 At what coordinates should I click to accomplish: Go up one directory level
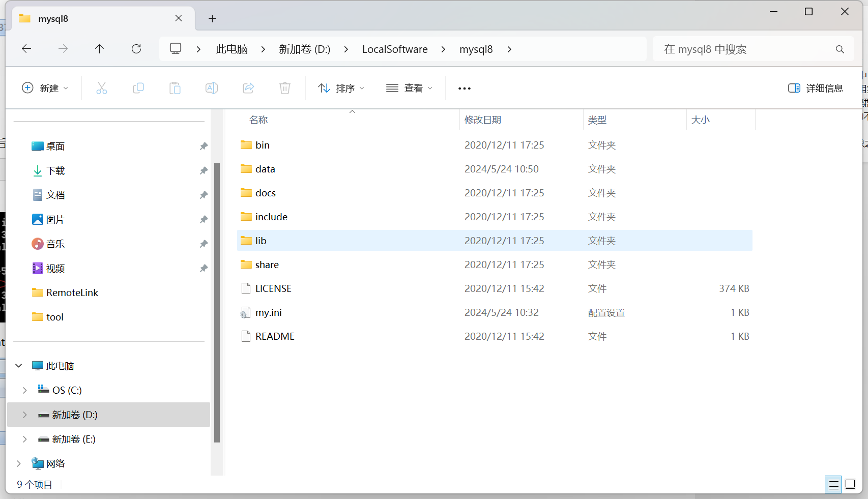pos(99,49)
